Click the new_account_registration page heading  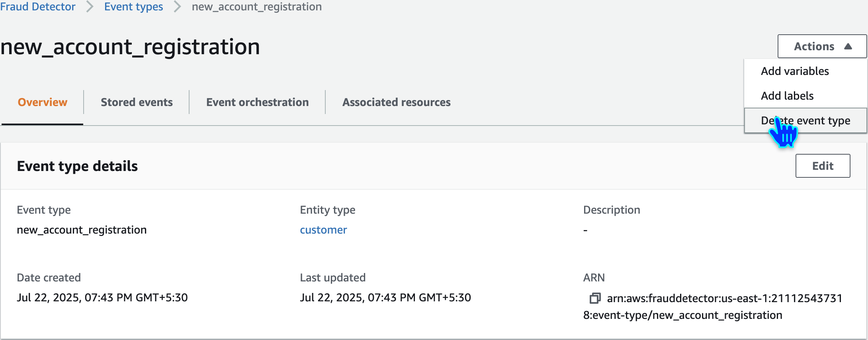[x=130, y=47]
